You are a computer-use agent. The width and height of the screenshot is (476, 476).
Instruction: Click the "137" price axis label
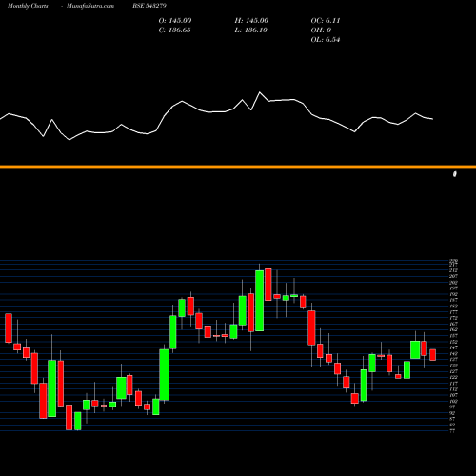pyautogui.click(x=453, y=360)
